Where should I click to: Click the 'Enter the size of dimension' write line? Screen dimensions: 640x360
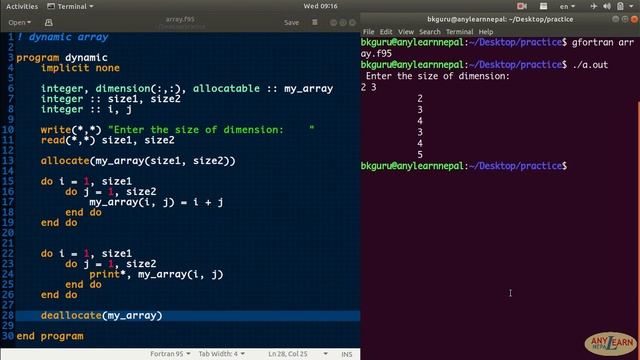coord(178,130)
